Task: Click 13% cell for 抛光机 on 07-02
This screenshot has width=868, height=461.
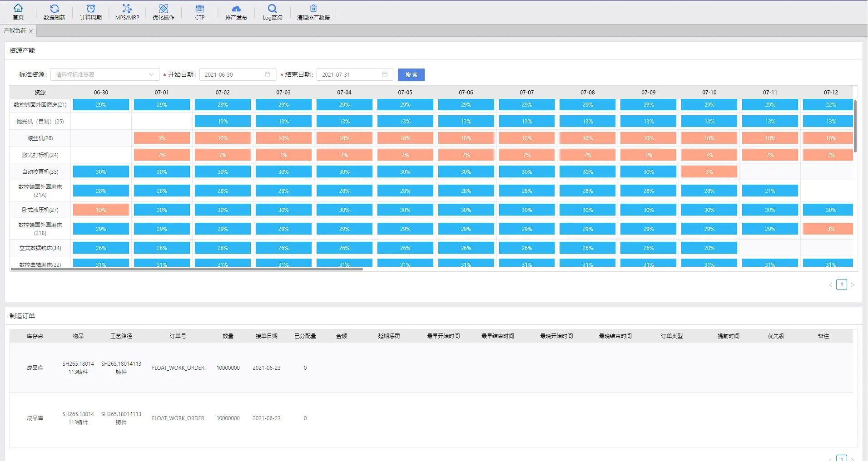Action: tap(223, 122)
